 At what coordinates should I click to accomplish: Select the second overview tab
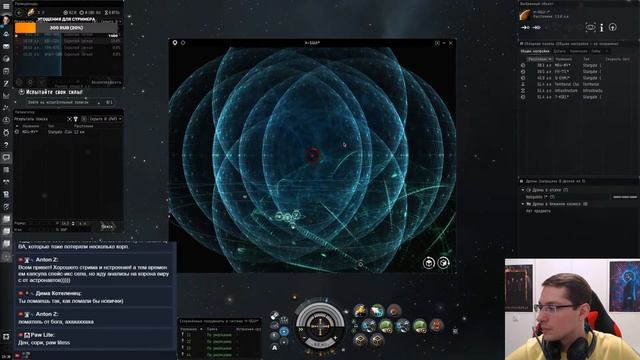559,51
